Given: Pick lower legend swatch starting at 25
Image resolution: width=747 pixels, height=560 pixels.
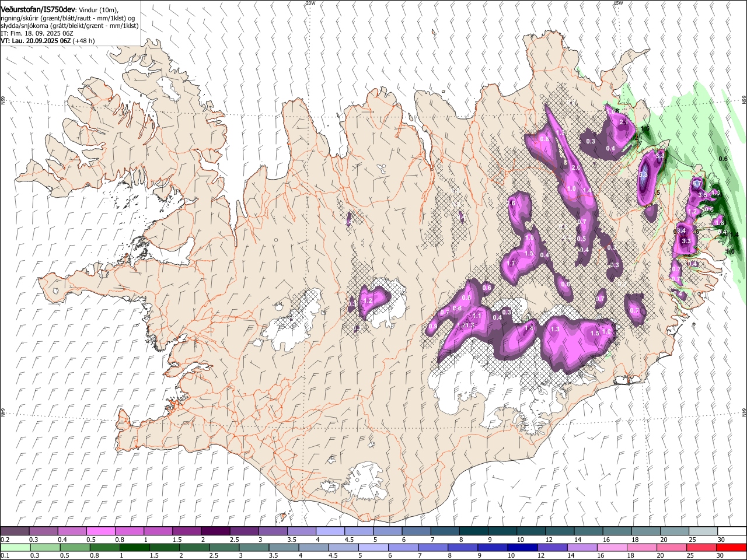Looking at the screenshot, I should [701, 547].
